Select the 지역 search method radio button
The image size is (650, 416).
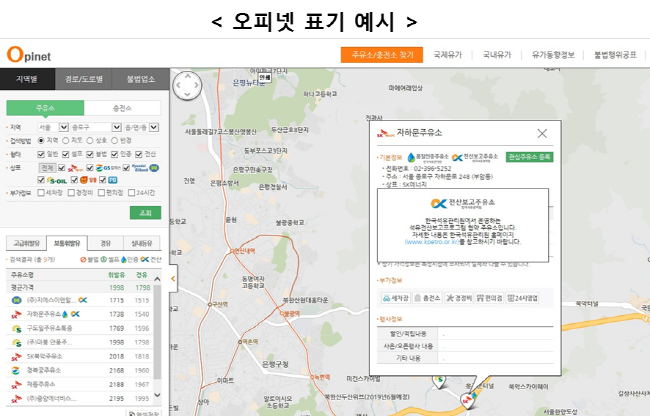41,141
